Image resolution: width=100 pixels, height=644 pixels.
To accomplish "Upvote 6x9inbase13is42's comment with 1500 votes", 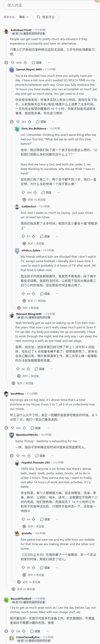I will pos(13,62).
